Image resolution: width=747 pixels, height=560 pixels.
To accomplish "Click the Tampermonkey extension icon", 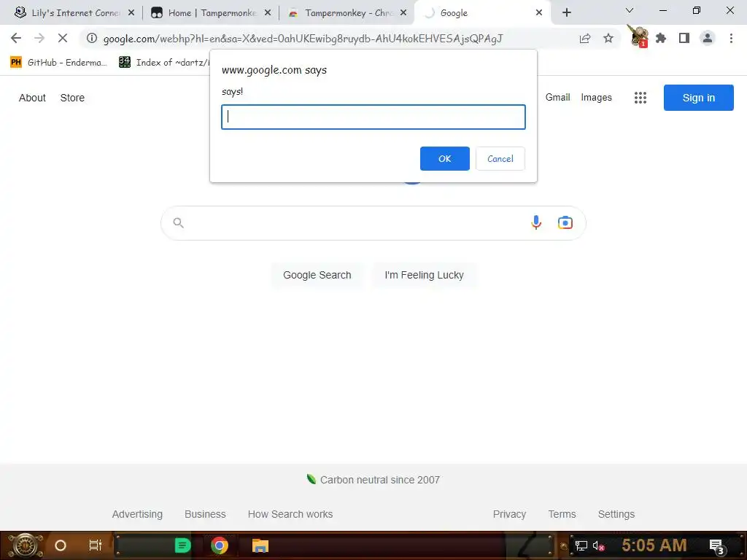I will (638, 37).
